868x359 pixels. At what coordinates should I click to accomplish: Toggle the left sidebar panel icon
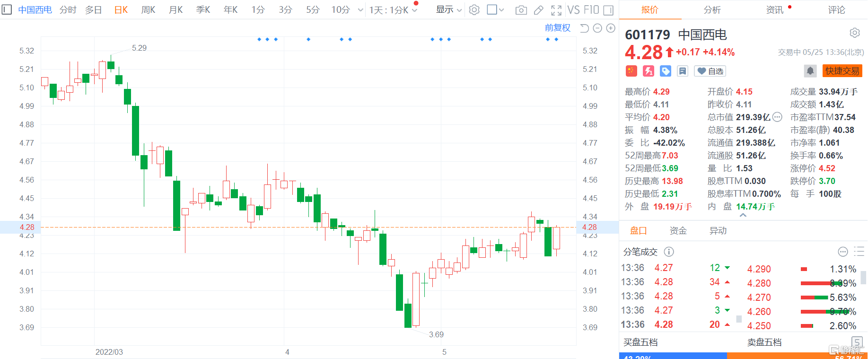(x=7, y=9)
